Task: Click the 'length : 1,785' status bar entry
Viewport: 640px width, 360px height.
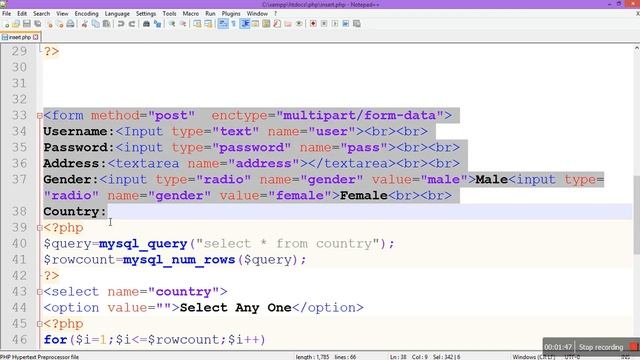Action: pos(312,357)
